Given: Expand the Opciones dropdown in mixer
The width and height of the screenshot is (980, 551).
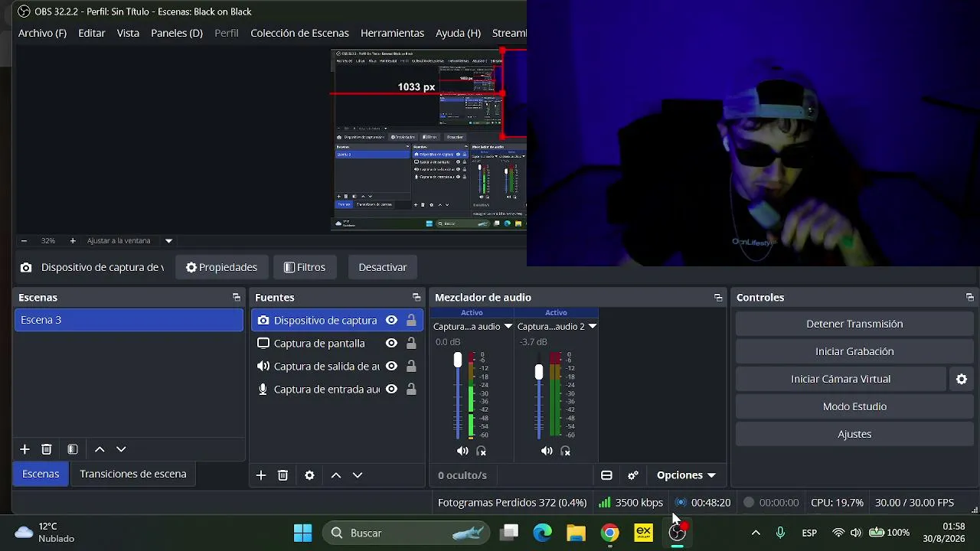Looking at the screenshot, I should tap(686, 475).
